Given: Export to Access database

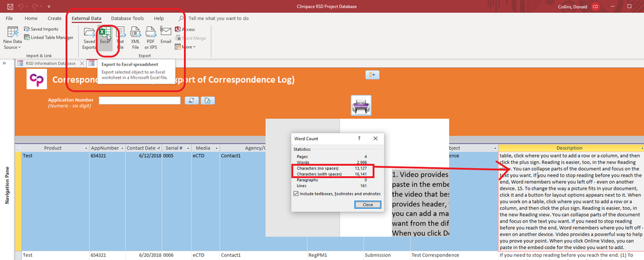Looking at the screenshot, I should pos(185,30).
